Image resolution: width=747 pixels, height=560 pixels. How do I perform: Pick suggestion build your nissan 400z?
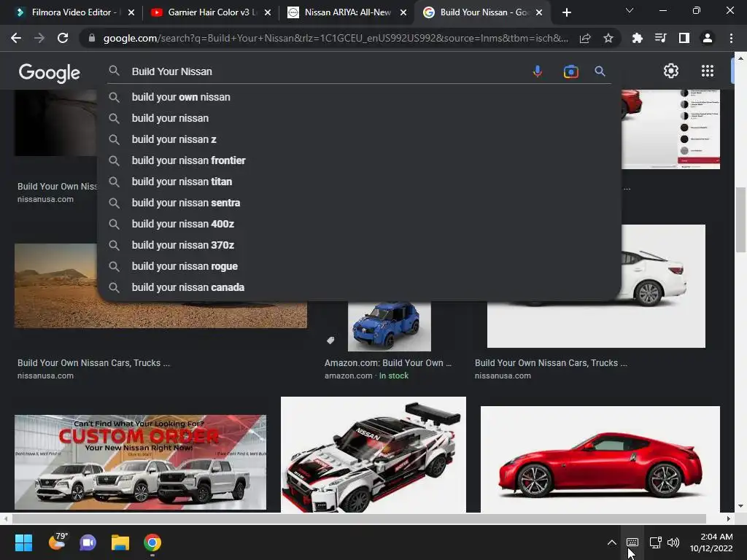coord(359,224)
